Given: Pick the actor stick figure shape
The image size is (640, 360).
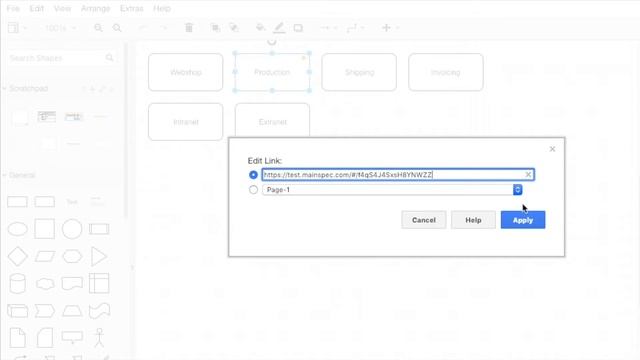Looking at the screenshot, I should pyautogui.click(x=99, y=338).
